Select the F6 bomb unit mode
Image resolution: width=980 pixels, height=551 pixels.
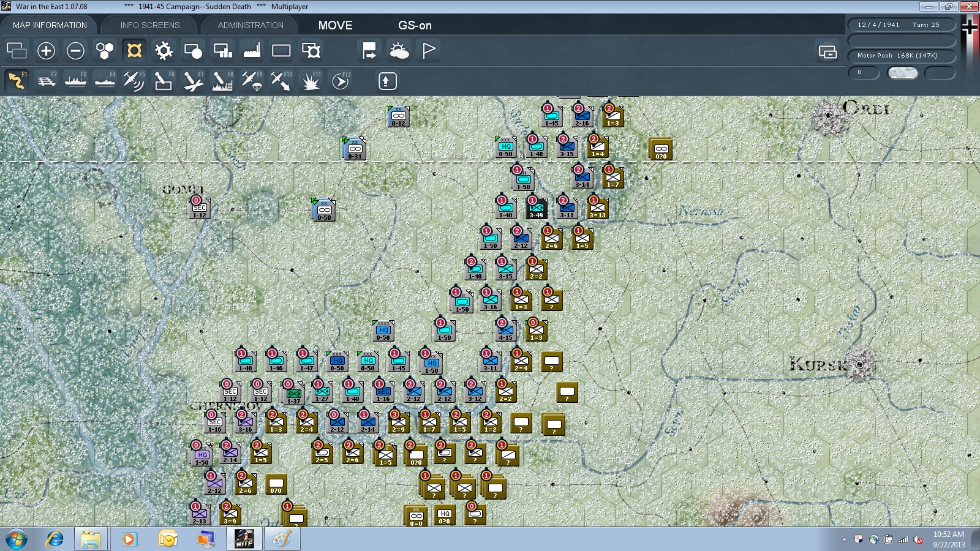point(164,81)
